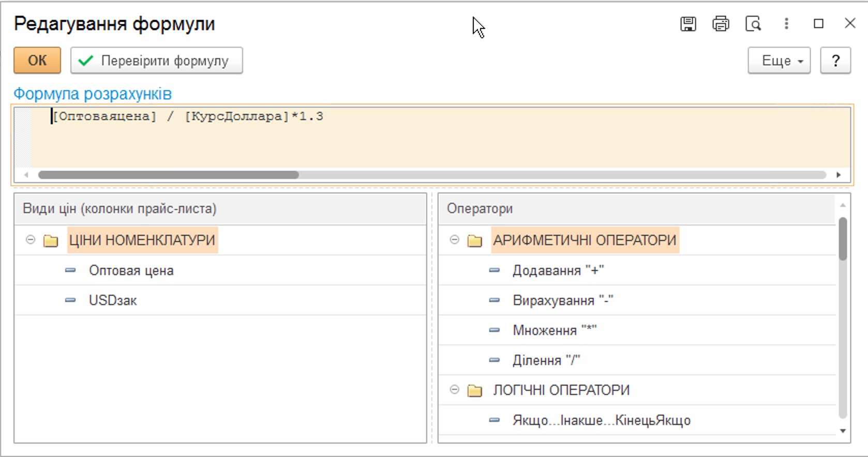Image resolution: width=868 pixels, height=457 pixels.
Task: Open the print preview magnifier icon
Action: pyautogui.click(x=753, y=24)
